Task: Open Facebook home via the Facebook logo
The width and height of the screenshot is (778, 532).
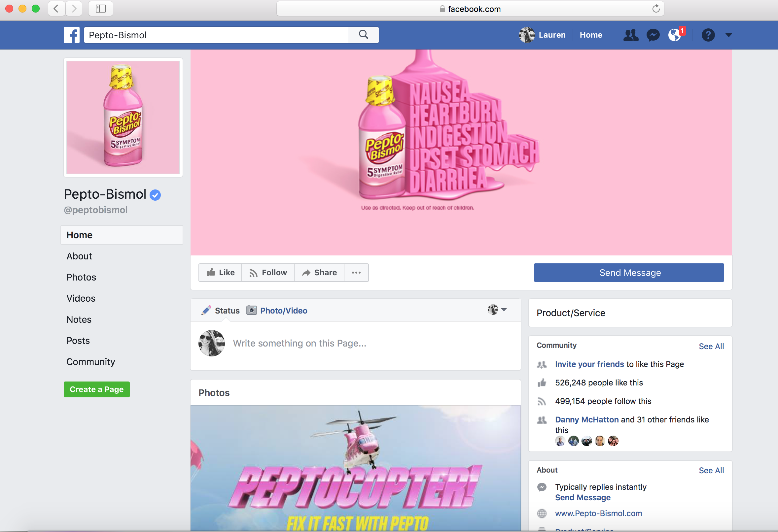Action: click(72, 35)
